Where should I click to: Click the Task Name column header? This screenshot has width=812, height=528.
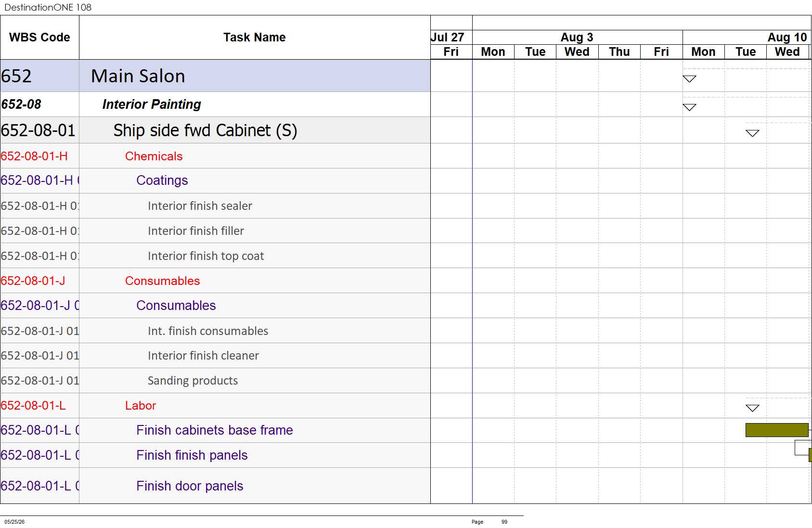pos(255,38)
